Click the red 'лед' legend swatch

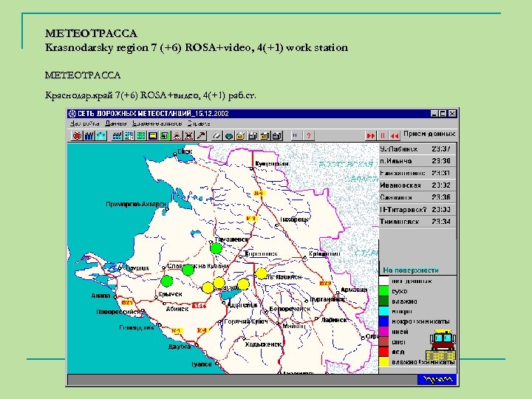pos(383,352)
